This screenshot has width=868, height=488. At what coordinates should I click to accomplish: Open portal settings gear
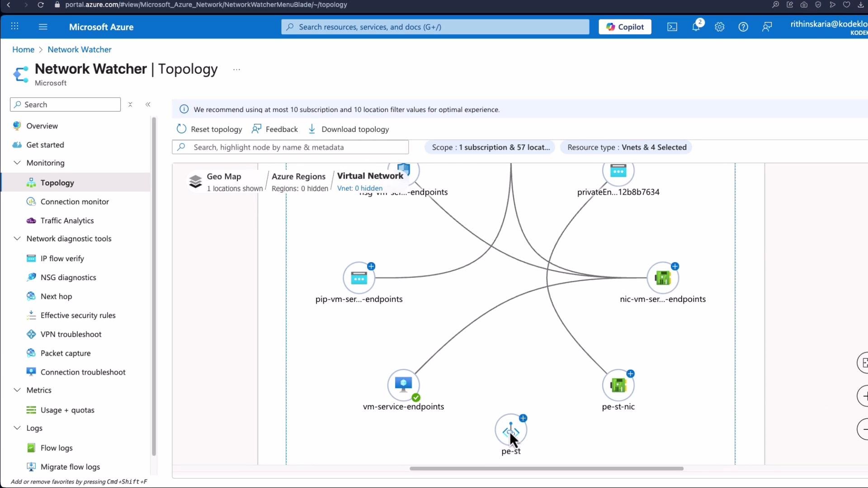pos(720,27)
